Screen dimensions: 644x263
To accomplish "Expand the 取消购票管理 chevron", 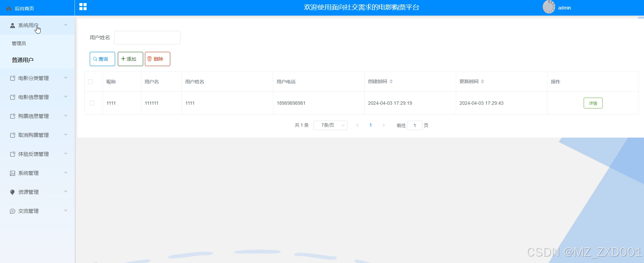I will coord(66,135).
